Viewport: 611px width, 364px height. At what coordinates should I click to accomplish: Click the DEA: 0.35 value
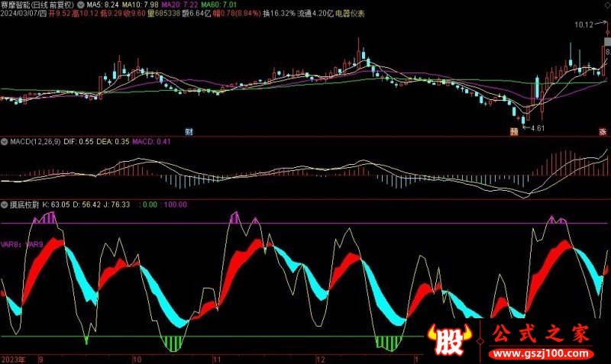pyautogui.click(x=112, y=142)
